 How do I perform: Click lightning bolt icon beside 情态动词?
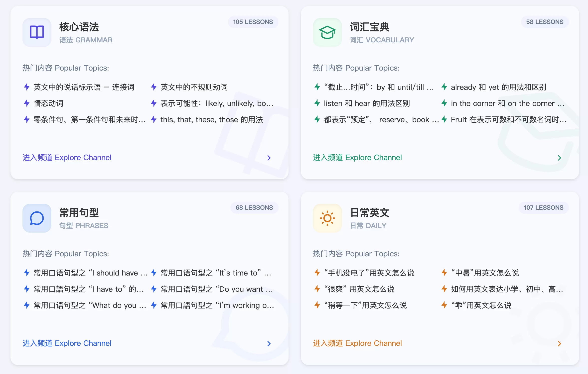pos(27,103)
